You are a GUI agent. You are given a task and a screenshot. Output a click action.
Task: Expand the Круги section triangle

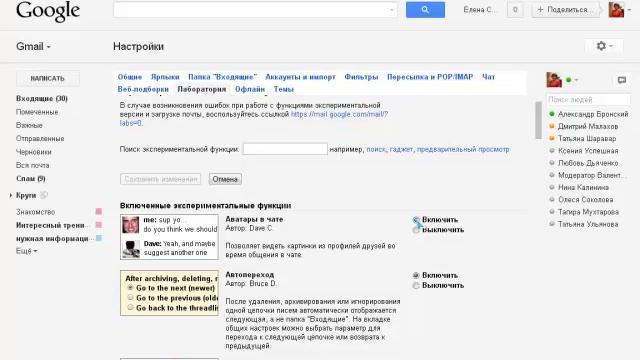(x=11, y=196)
